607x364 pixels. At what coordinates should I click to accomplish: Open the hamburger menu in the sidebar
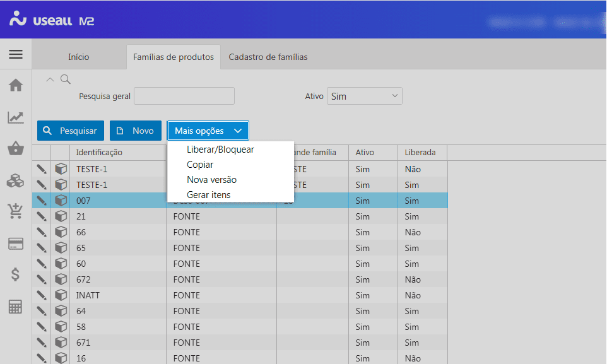(16, 54)
